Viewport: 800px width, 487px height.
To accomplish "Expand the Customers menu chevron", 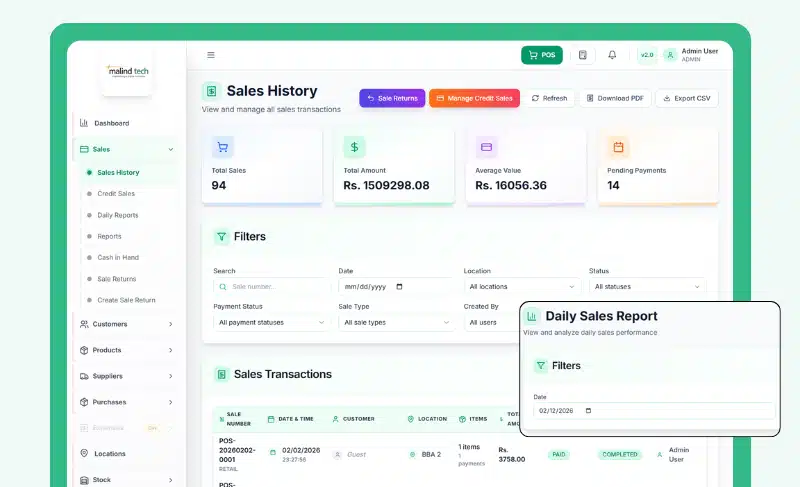I will tap(170, 324).
